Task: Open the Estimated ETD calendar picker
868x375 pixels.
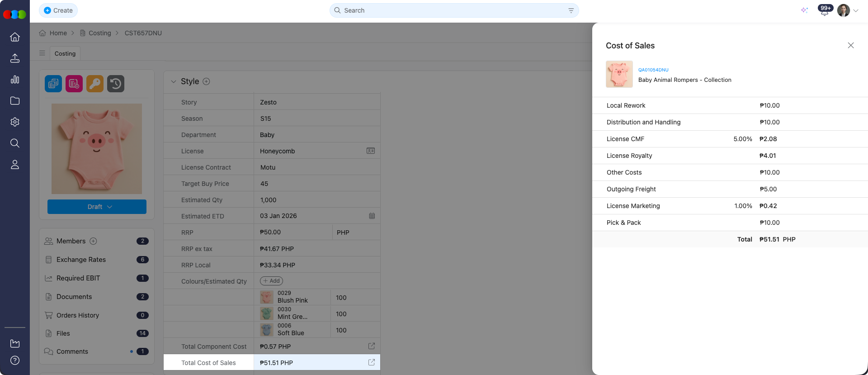Action: click(372, 216)
